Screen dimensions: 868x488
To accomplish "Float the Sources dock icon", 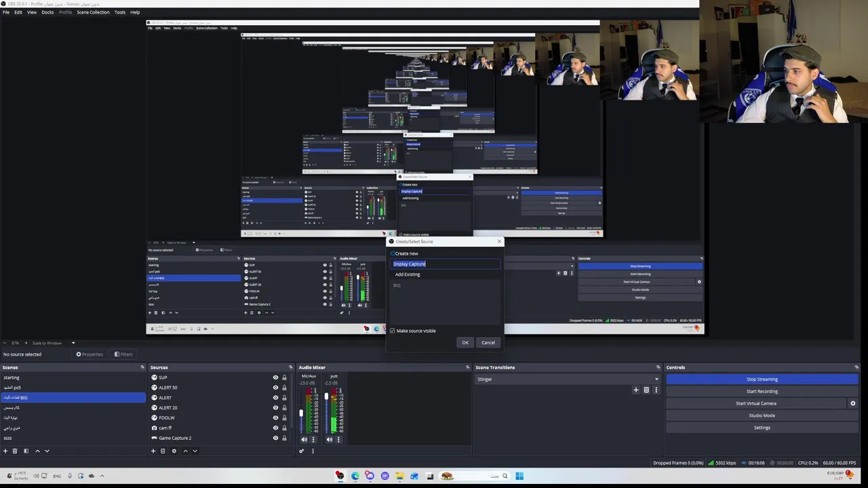I will point(291,367).
